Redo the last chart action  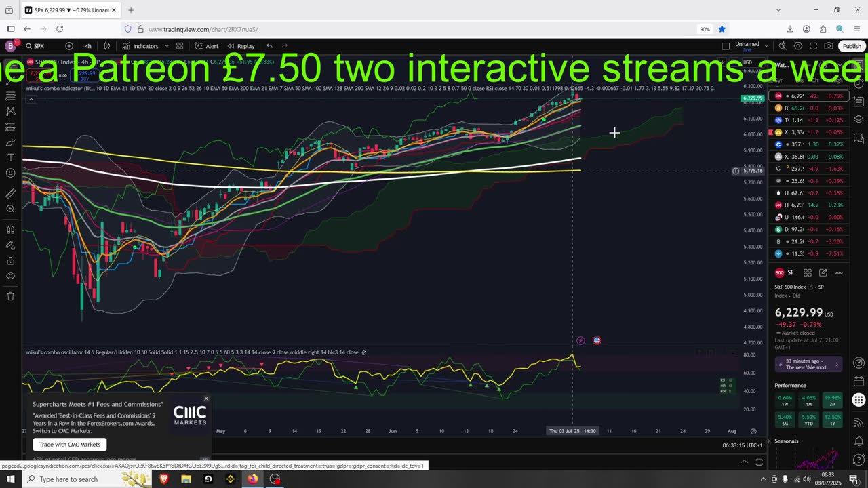click(285, 46)
